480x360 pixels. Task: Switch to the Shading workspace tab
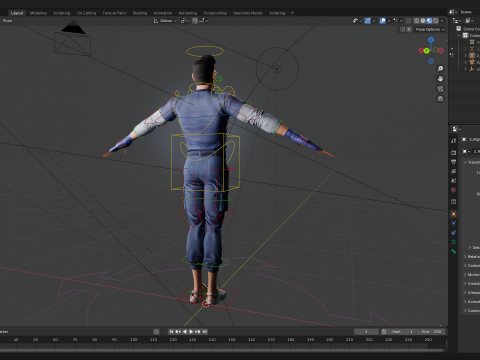(140, 13)
